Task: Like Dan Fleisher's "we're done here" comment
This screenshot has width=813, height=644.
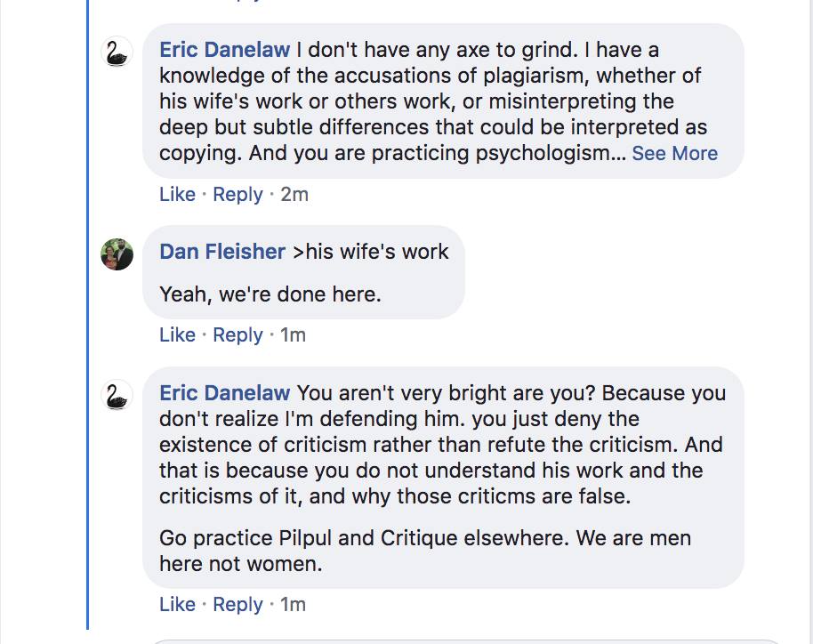Action: [177, 335]
